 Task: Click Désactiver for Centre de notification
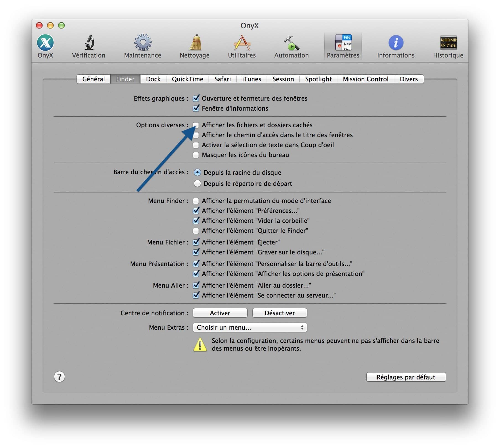[280, 313]
